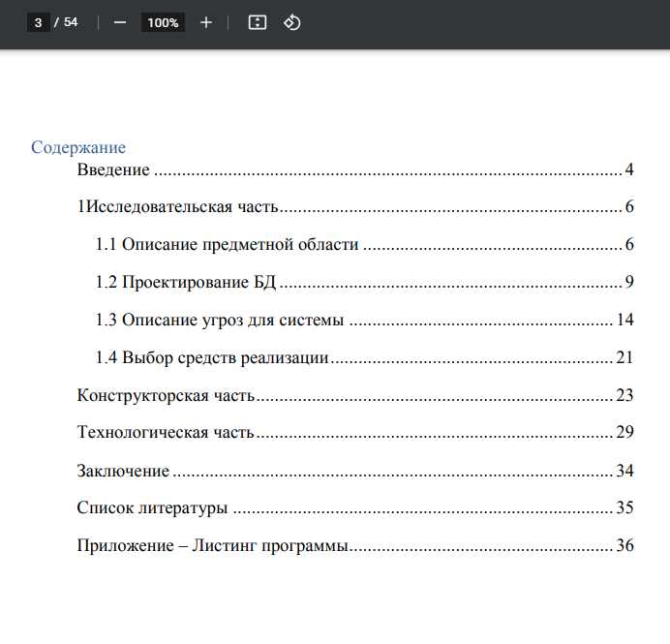Jump to 1.4 Выбор средств реализации
This screenshot has width=670, height=644.
(364, 357)
